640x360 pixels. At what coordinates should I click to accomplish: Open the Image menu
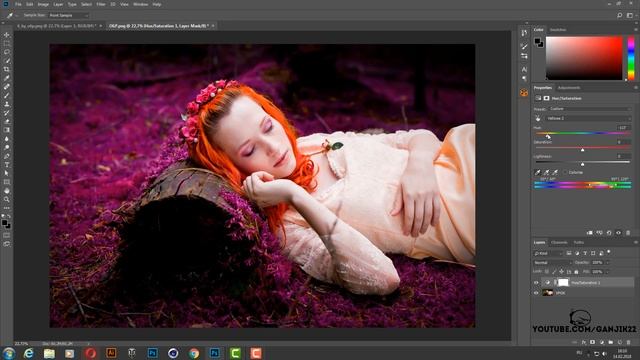[43, 4]
